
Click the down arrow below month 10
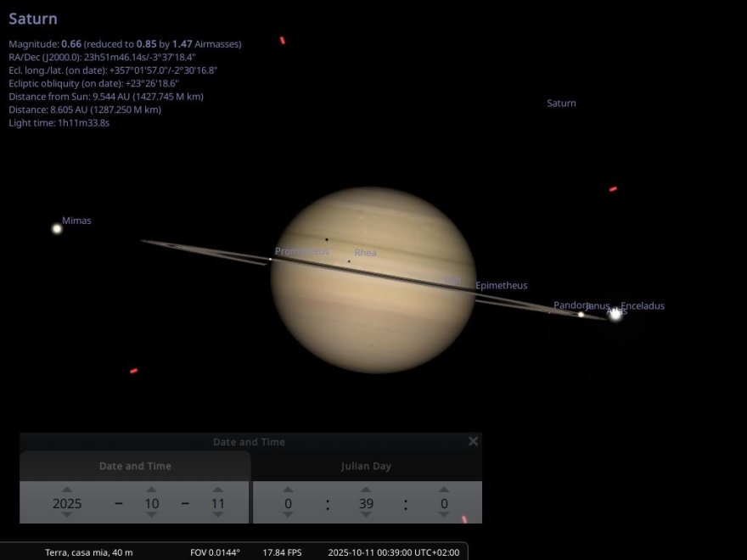[x=151, y=515]
